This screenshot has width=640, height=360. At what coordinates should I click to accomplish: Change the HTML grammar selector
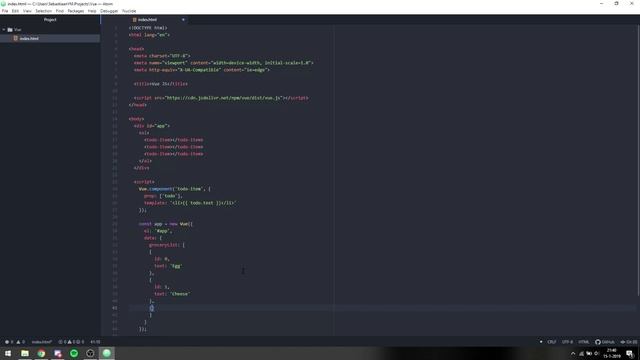click(584, 342)
